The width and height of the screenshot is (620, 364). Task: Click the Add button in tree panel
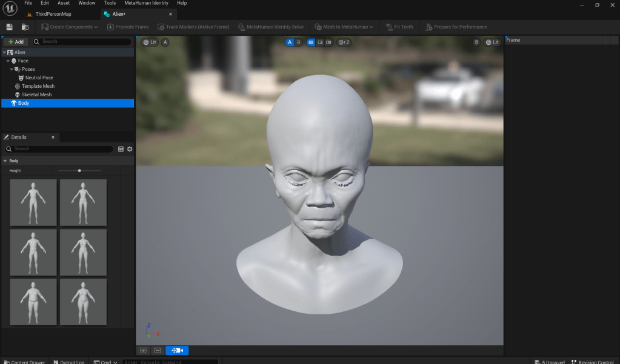(16, 42)
